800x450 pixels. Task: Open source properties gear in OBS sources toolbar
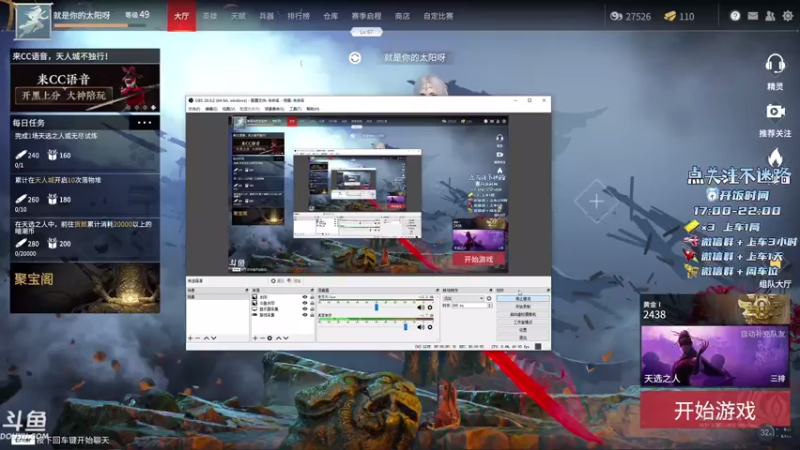point(269,338)
